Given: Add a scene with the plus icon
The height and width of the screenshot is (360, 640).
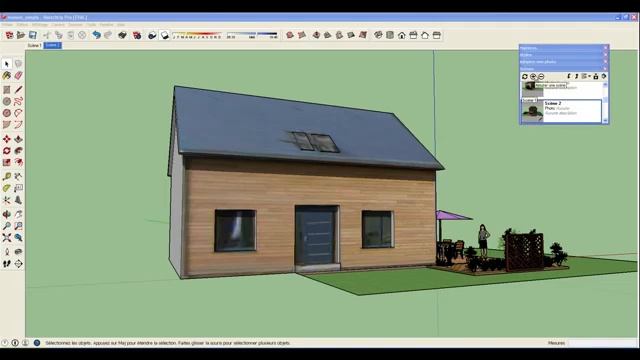Looking at the screenshot, I should click(x=533, y=76).
